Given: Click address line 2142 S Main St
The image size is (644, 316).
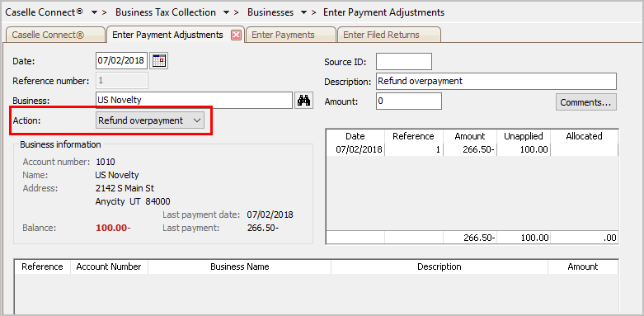Looking at the screenshot, I should tap(125, 188).
